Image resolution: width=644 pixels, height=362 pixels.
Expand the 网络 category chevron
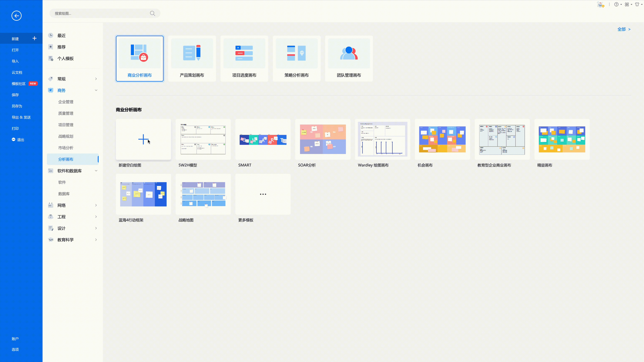pyautogui.click(x=96, y=205)
